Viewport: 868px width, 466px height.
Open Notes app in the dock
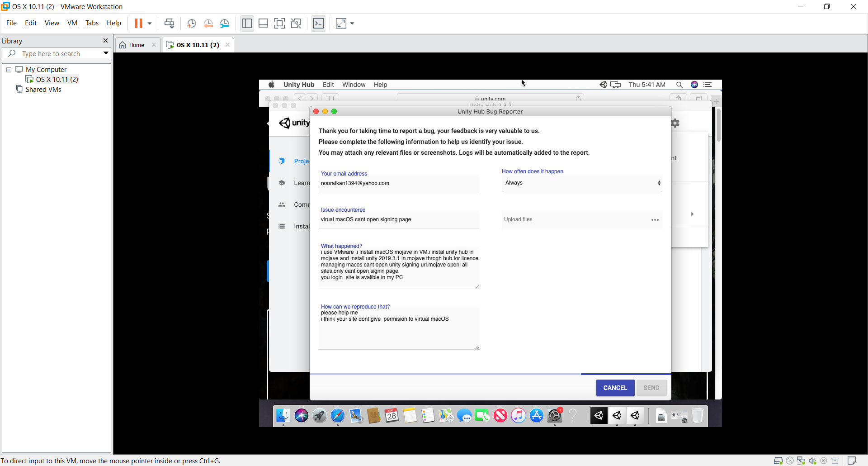click(x=410, y=415)
